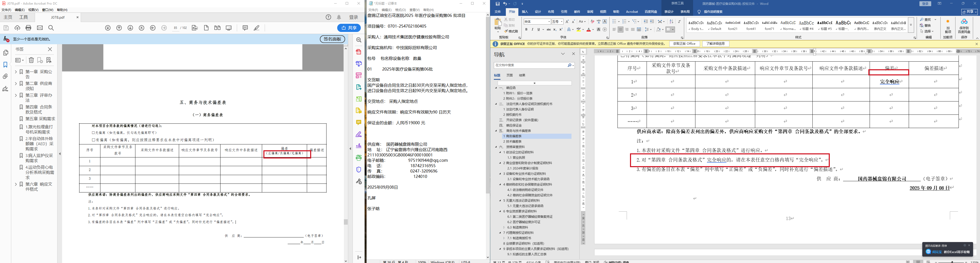980x263 pixels.
Task: Open the attachments paperclip panel in Acrobat
Action: (5, 76)
